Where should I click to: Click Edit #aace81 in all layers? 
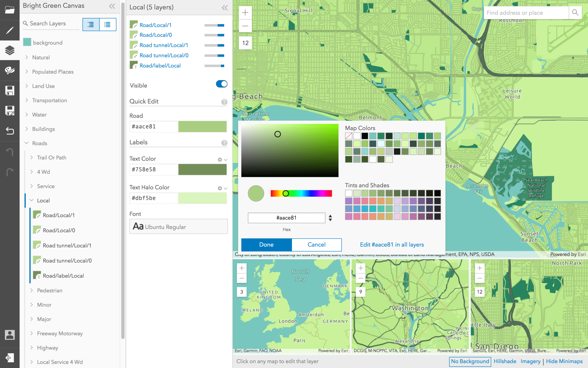(392, 245)
